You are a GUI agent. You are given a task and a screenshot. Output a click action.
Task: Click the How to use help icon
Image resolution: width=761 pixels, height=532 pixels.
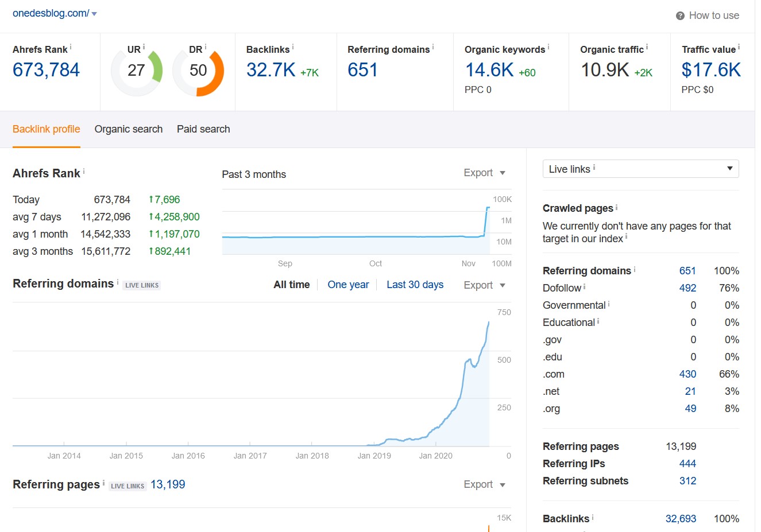(x=680, y=15)
